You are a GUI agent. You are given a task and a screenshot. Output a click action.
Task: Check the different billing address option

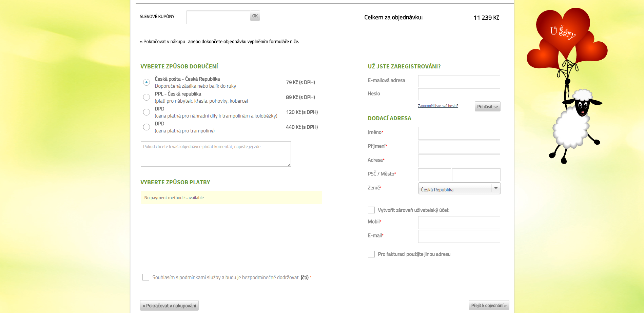pos(371,254)
